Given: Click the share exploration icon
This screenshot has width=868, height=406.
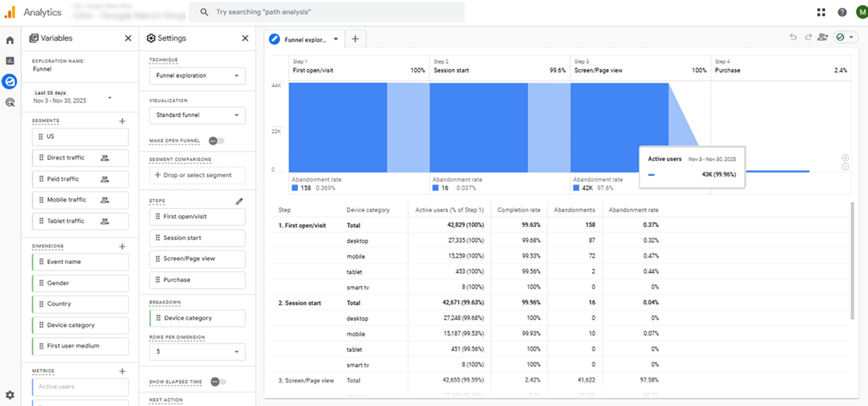Looking at the screenshot, I should [823, 38].
